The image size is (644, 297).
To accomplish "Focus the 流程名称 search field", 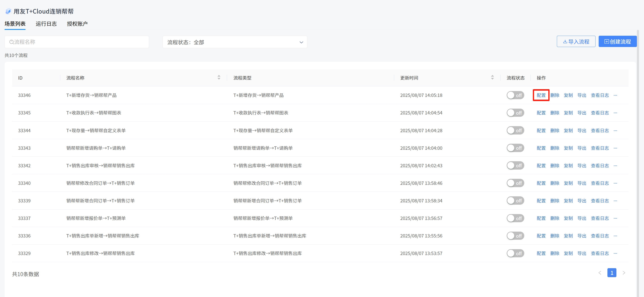I will click(77, 42).
